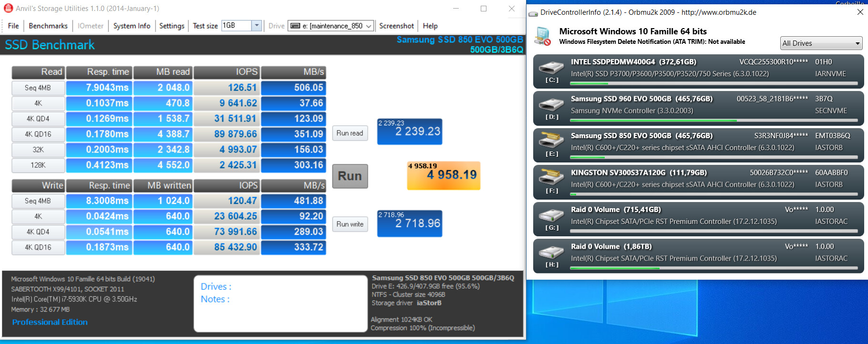Screen dimensions: 868x344
Task: Click the Write 4K QD16 test button
Action: point(38,247)
